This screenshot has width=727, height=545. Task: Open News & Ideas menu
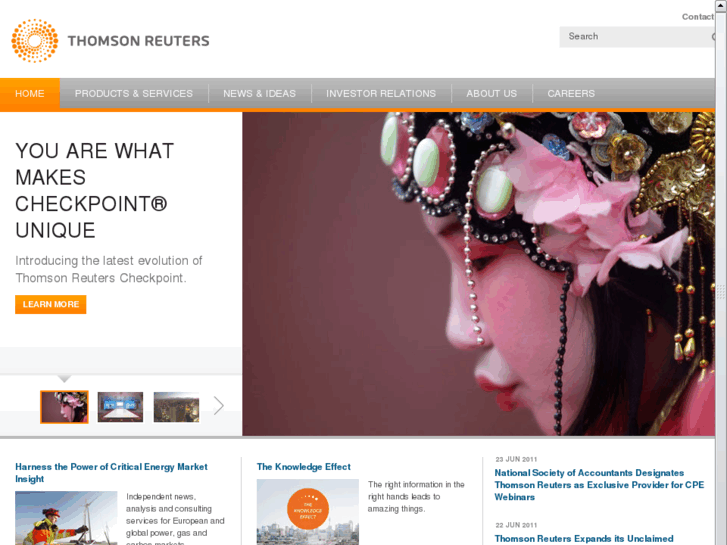(x=260, y=94)
